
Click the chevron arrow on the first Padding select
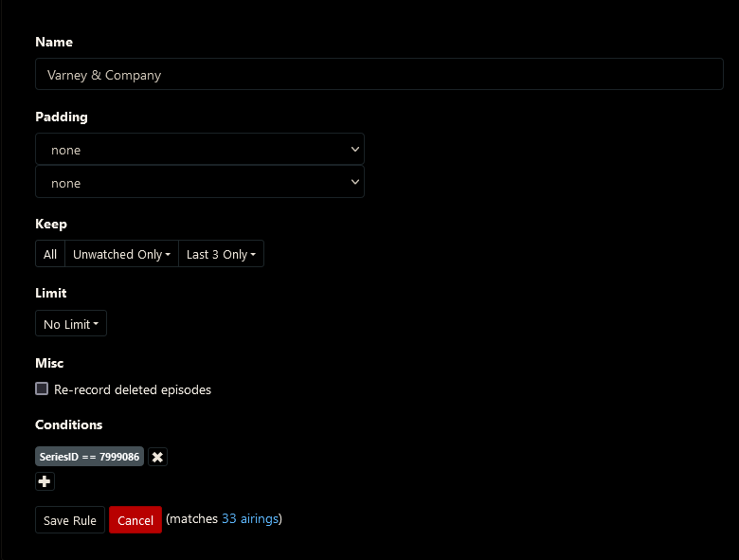click(355, 149)
